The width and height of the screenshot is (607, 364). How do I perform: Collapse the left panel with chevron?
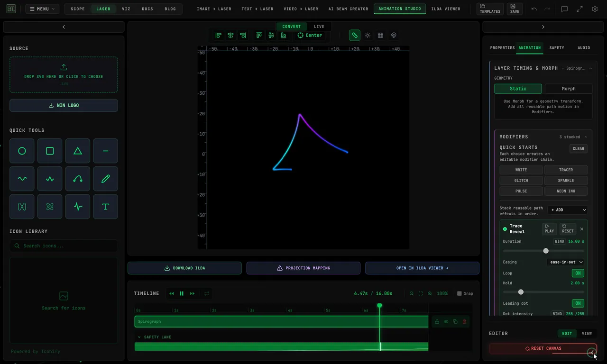64,27
